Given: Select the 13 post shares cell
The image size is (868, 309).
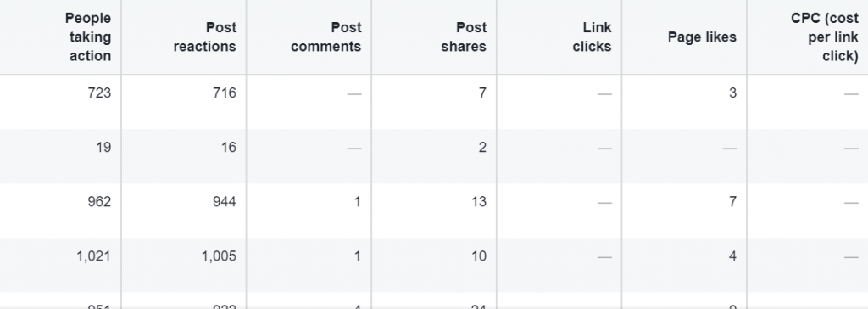Looking at the screenshot, I should click(x=479, y=201).
